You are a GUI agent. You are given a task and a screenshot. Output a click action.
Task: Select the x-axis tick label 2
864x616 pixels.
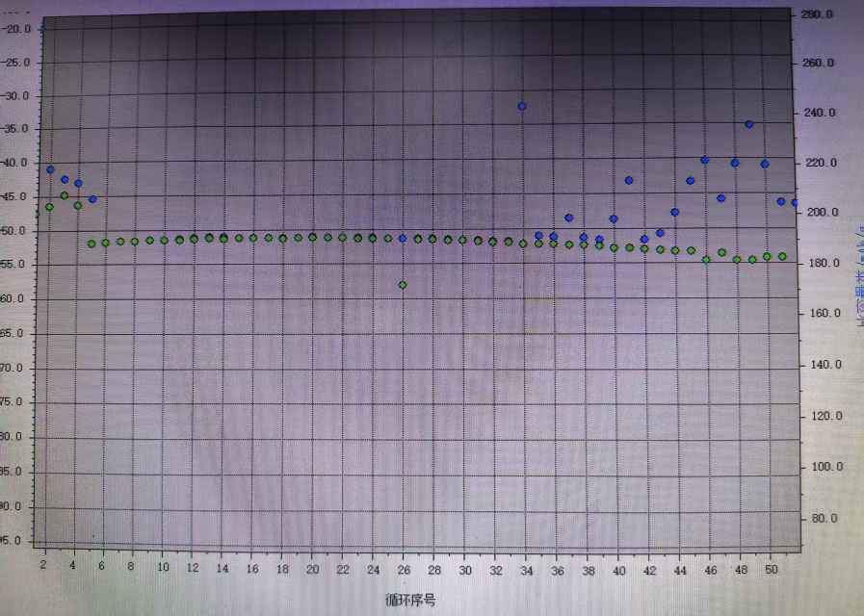44,568
